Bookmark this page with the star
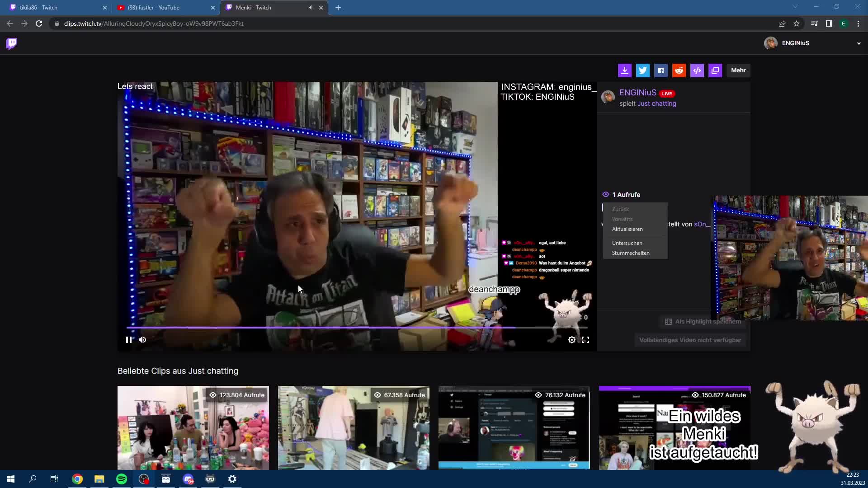 click(x=797, y=23)
